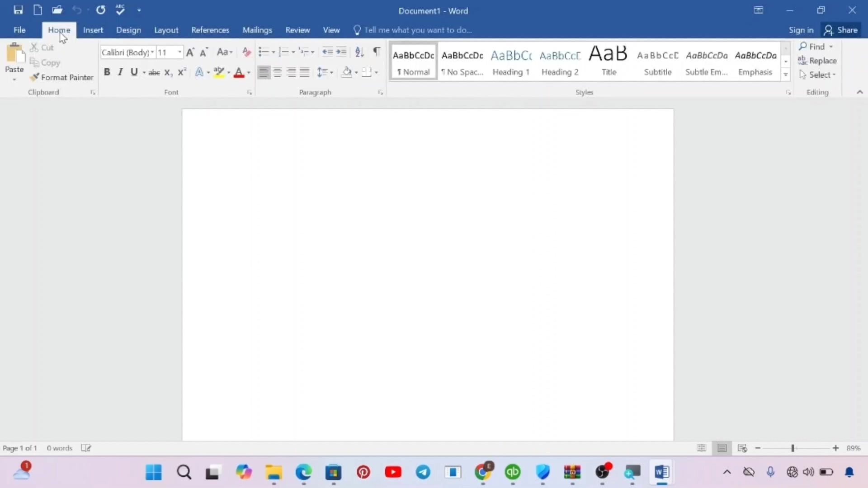Click the Format Painter button
This screenshot has height=488, width=868.
click(61, 77)
